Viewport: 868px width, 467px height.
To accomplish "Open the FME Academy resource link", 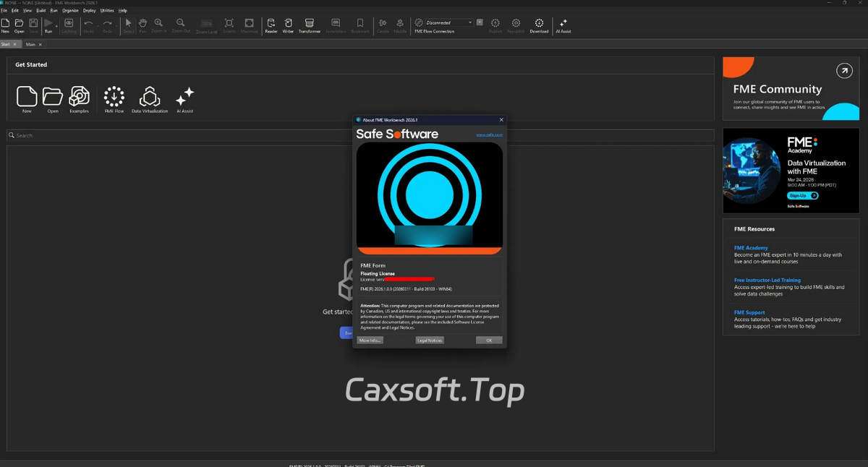I will (x=751, y=248).
